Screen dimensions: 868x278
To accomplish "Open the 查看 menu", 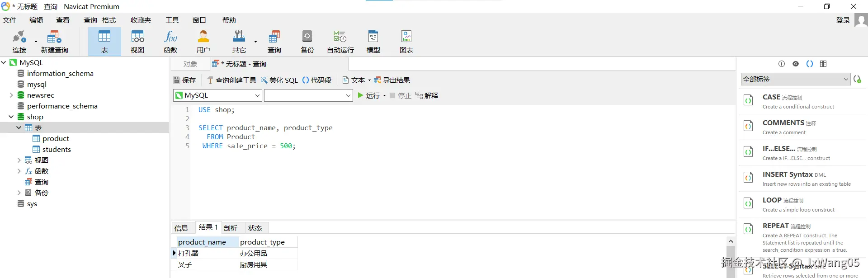I will (63, 20).
